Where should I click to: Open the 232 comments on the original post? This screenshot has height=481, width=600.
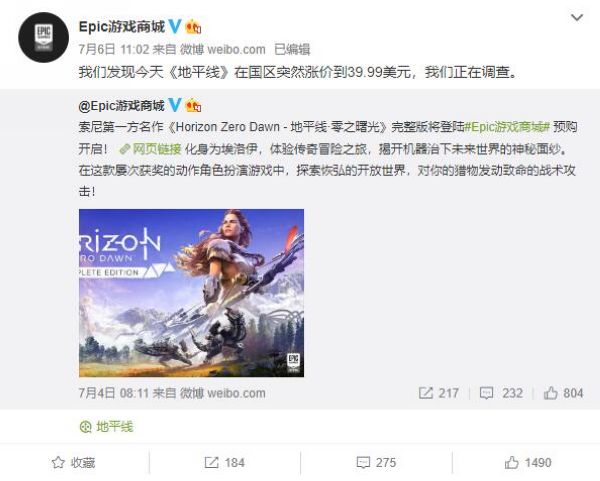pos(501,393)
